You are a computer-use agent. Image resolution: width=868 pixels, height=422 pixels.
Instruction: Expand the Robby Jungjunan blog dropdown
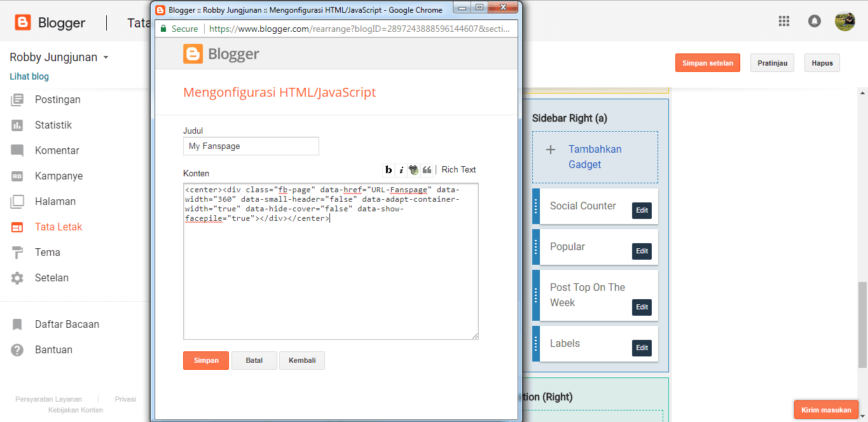click(106, 57)
